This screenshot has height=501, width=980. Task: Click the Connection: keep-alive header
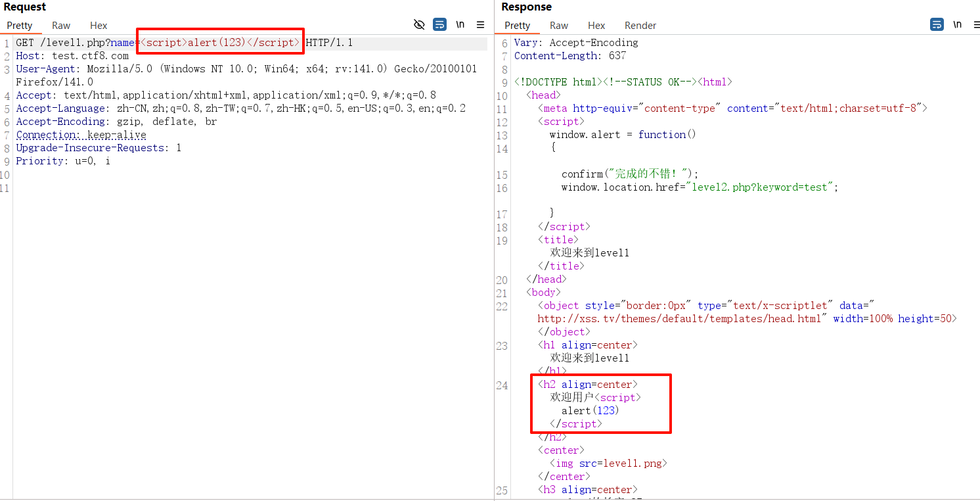pyautogui.click(x=81, y=135)
